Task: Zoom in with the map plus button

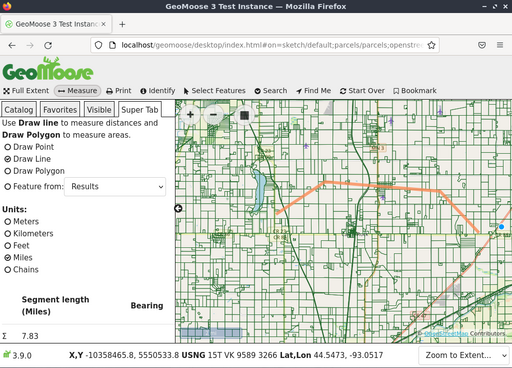Action: (x=190, y=115)
